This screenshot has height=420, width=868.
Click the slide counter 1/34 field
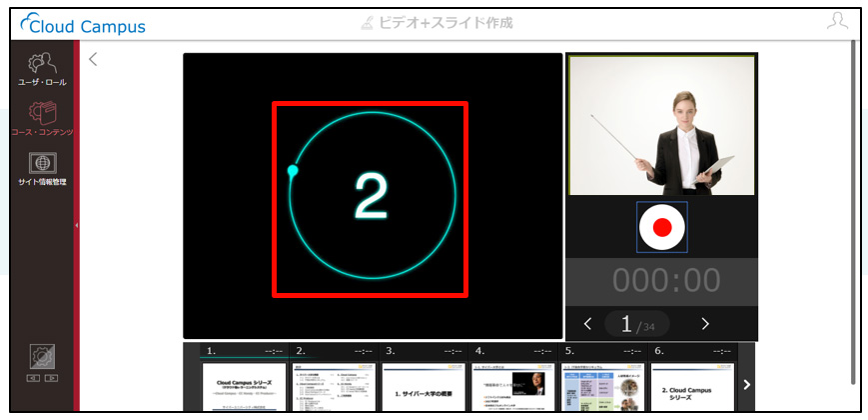[637, 324]
